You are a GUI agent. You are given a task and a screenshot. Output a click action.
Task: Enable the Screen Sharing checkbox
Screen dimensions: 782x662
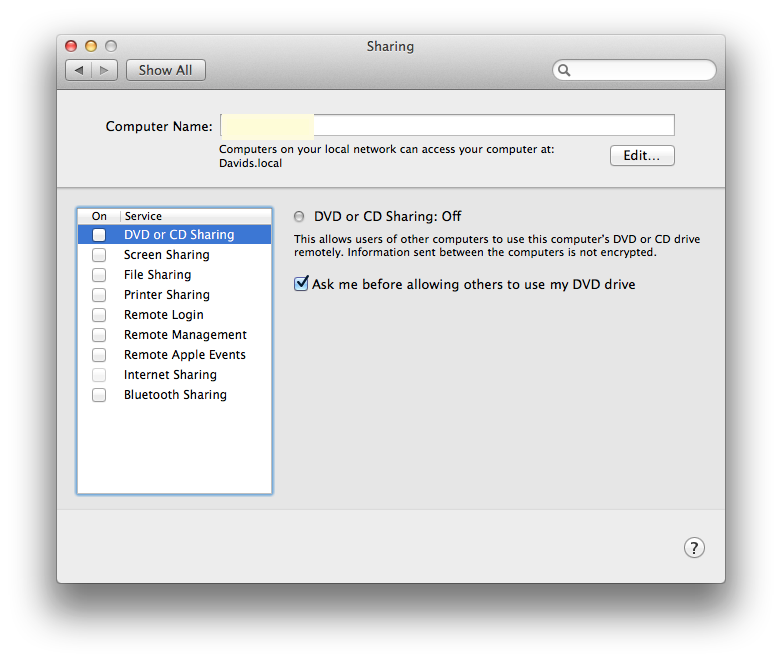99,255
